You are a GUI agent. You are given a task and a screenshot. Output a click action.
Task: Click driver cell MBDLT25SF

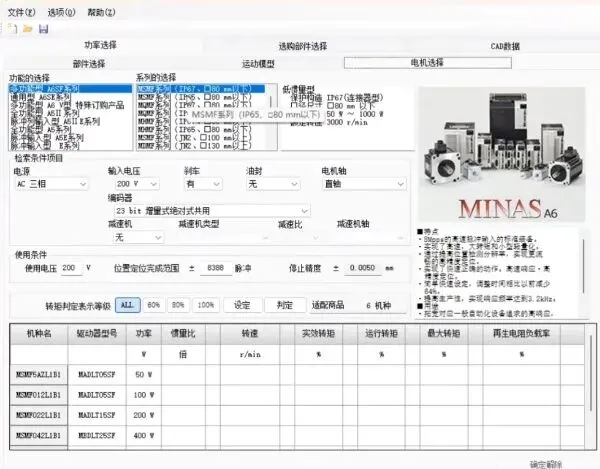(x=97, y=435)
